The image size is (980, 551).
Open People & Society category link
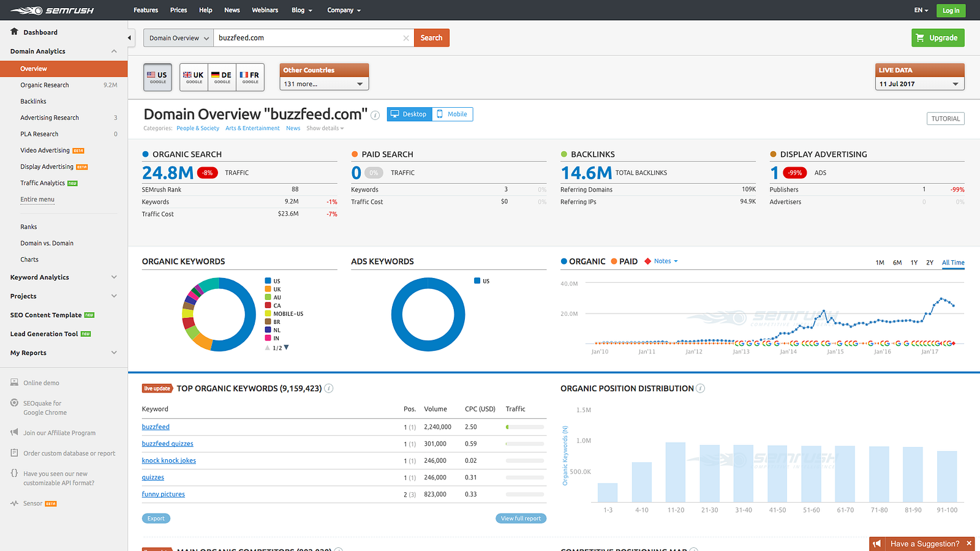click(x=198, y=129)
